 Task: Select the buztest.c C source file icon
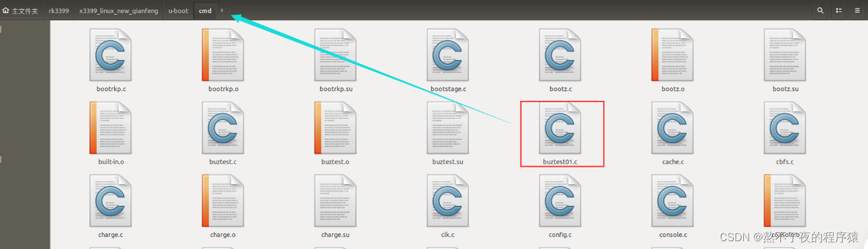223,128
